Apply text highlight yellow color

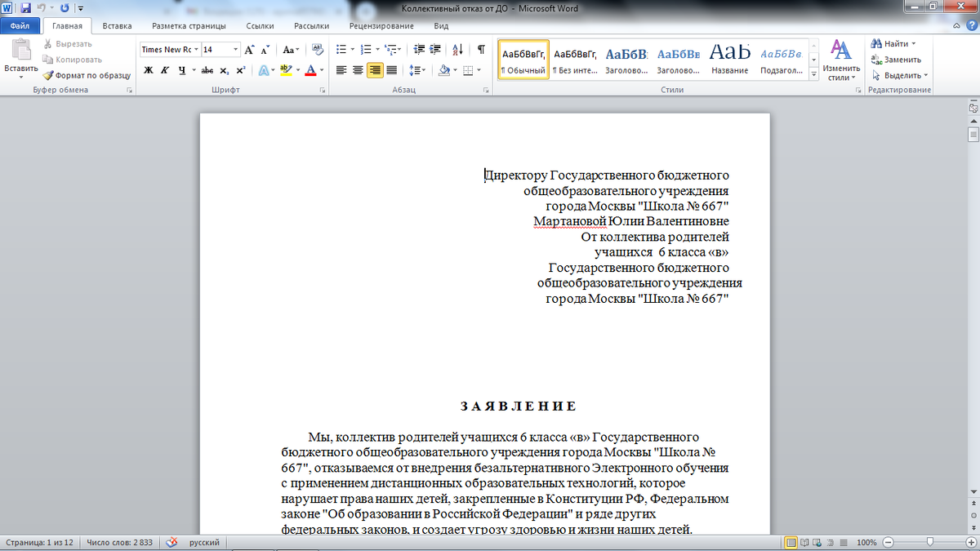(285, 70)
